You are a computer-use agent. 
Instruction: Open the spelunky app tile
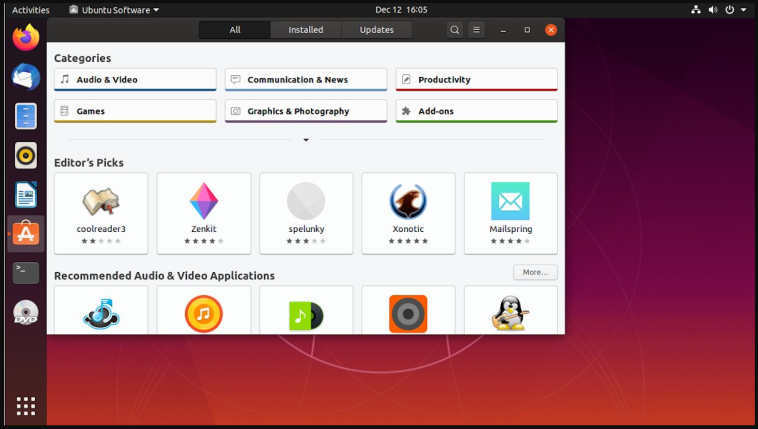coord(306,212)
